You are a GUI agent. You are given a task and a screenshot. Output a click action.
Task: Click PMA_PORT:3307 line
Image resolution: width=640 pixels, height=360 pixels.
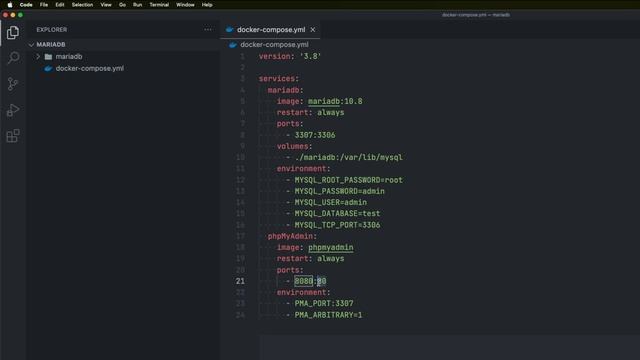(324, 304)
